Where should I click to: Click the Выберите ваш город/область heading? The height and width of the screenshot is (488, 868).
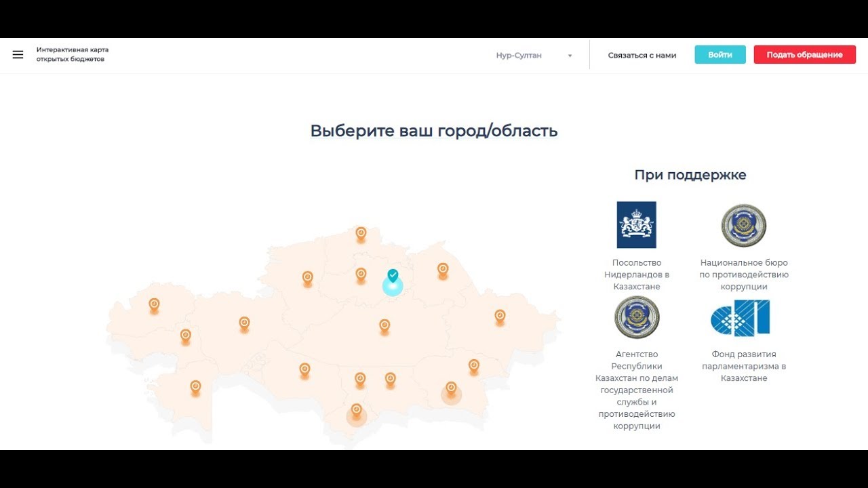434,131
